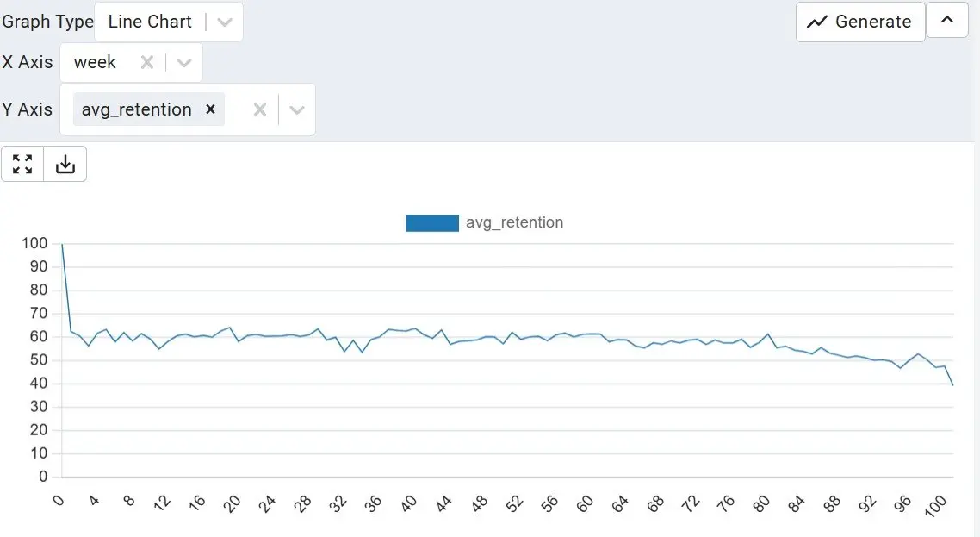Remove the avg_retention tag from Y Axis

click(x=210, y=109)
